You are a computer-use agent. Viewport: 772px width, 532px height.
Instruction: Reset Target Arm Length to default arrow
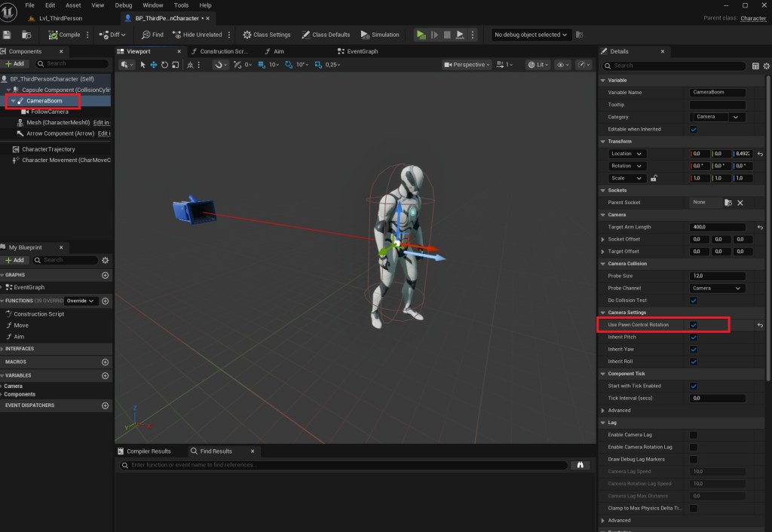pos(759,227)
